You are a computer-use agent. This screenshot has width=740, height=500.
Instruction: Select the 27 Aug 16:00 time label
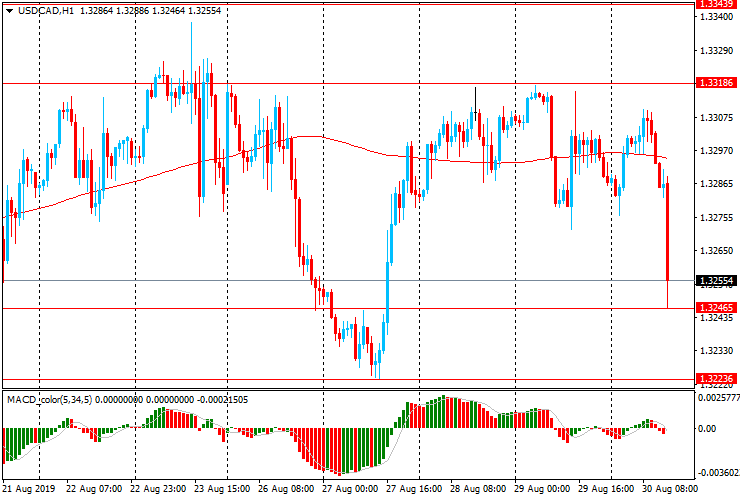point(414,489)
